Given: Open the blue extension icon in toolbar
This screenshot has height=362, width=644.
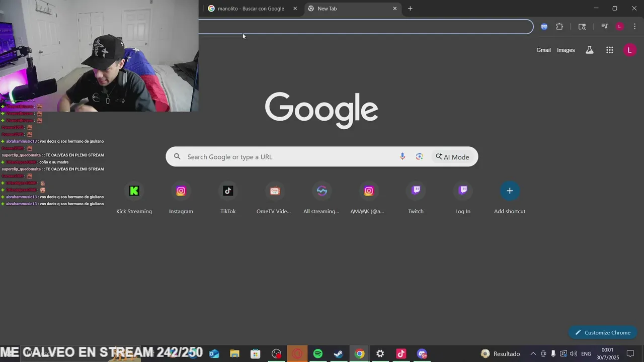Looking at the screenshot, I should 544,27.
